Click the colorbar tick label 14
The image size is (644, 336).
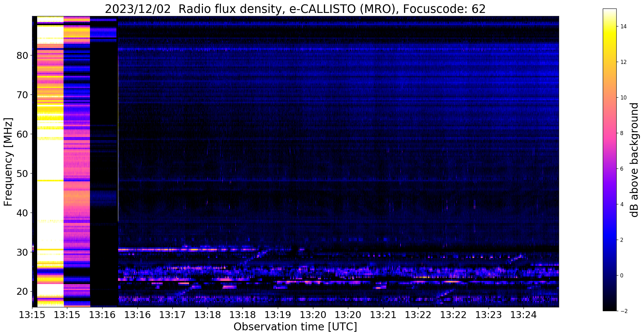pyautogui.click(x=623, y=26)
